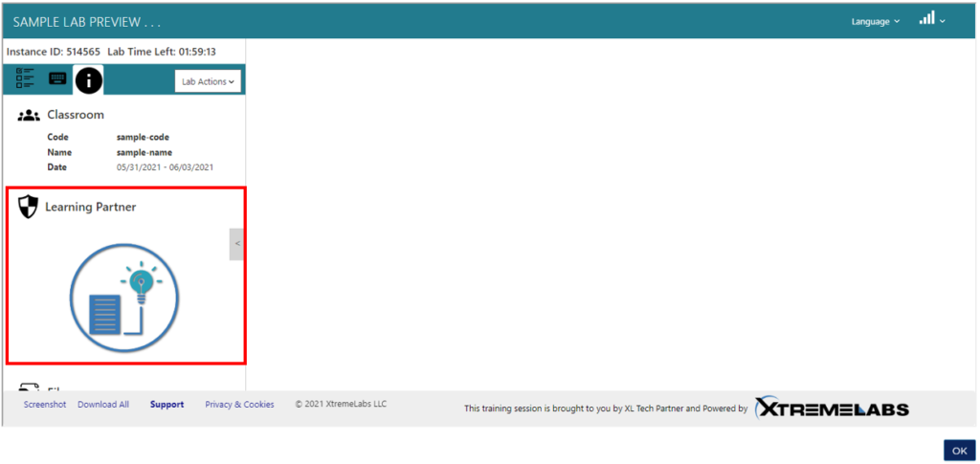Click the Classroom section heading
Viewport: 980px width, 464px height.
pyautogui.click(x=76, y=115)
